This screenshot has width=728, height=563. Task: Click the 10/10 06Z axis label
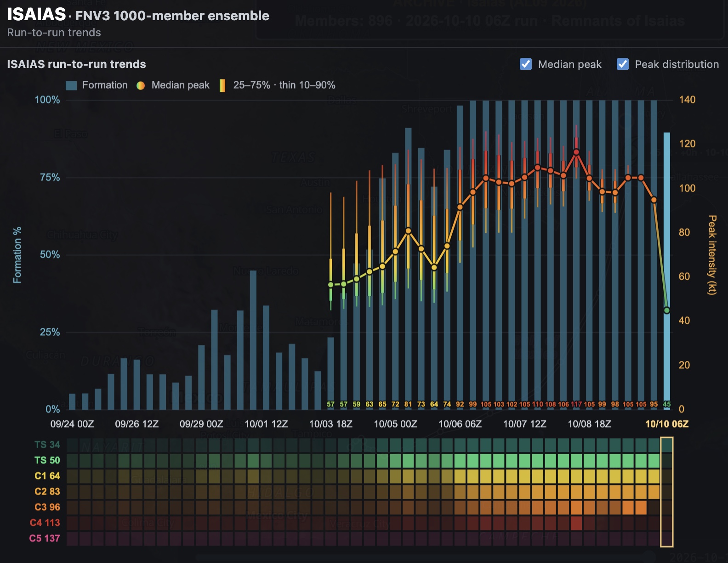[x=667, y=424]
